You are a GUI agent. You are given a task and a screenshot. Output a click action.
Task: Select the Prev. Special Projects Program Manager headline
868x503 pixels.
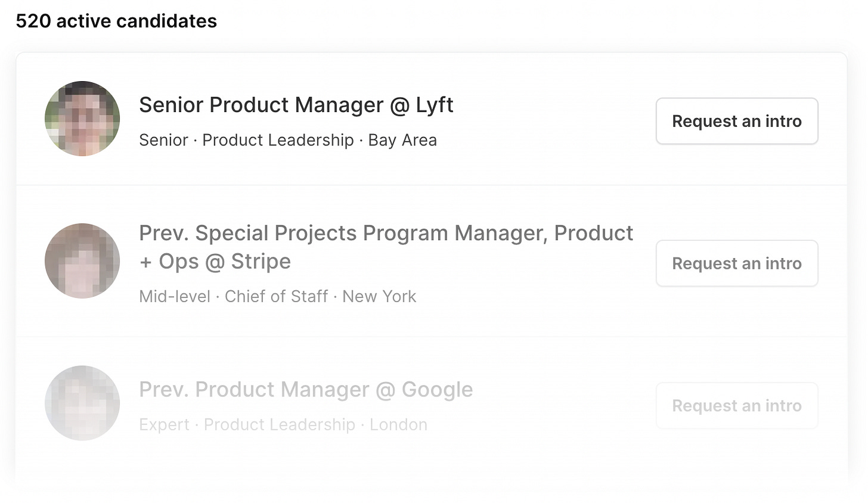click(386, 247)
